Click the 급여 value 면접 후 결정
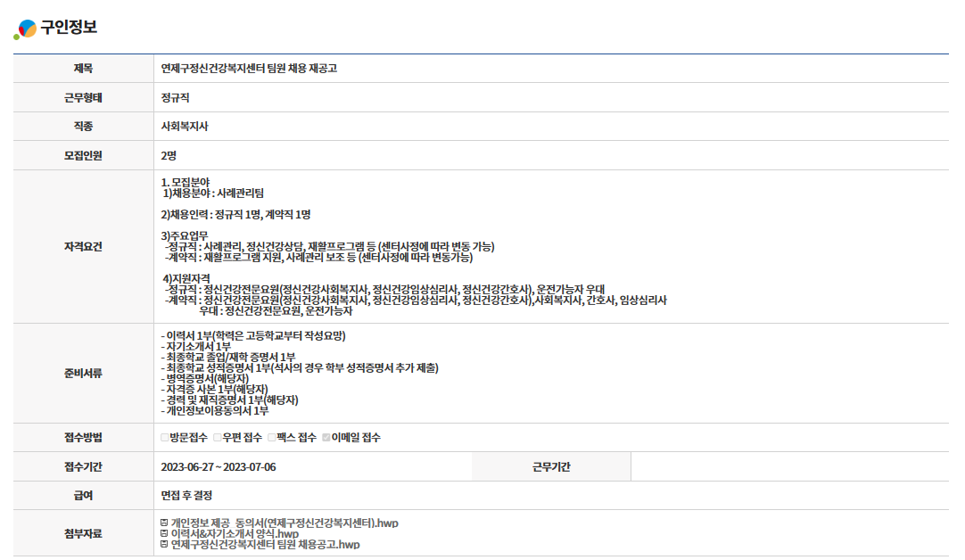Screen dimensions: 965x560 [186, 495]
